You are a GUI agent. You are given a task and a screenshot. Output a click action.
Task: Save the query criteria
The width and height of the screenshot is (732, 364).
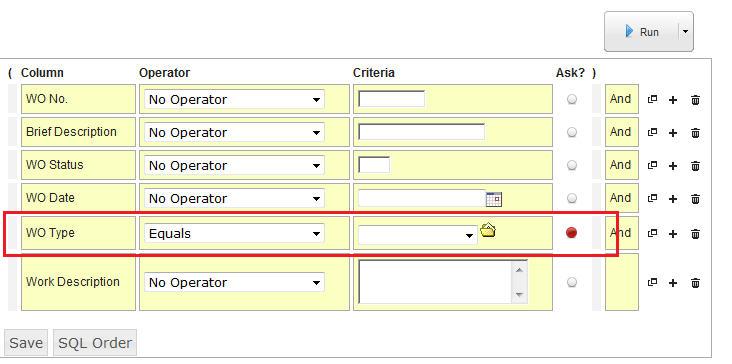pyautogui.click(x=26, y=343)
